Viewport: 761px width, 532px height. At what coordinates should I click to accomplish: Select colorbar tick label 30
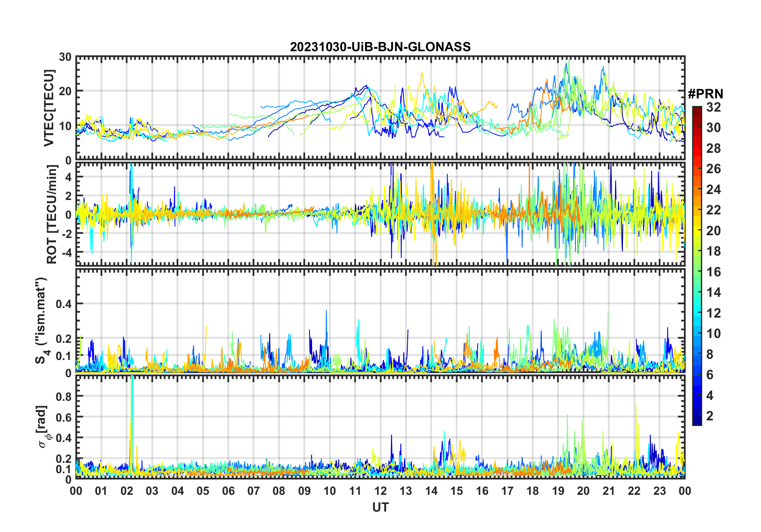click(x=713, y=128)
